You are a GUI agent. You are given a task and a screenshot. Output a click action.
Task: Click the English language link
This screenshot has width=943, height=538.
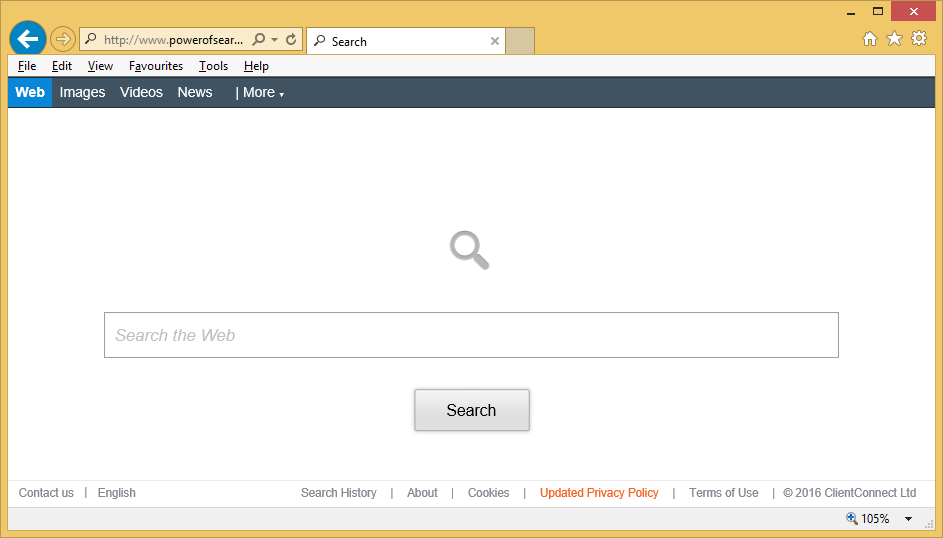point(117,493)
